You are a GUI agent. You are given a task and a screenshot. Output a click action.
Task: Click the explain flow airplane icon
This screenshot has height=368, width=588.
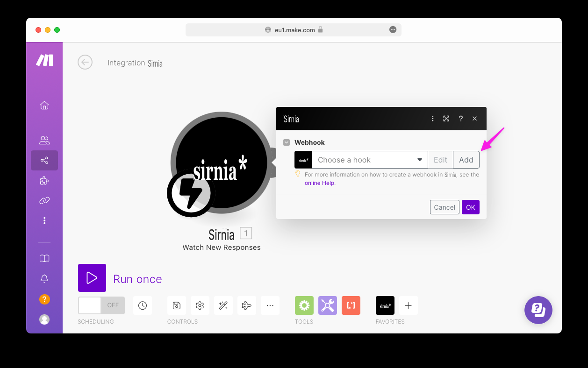[x=247, y=305]
